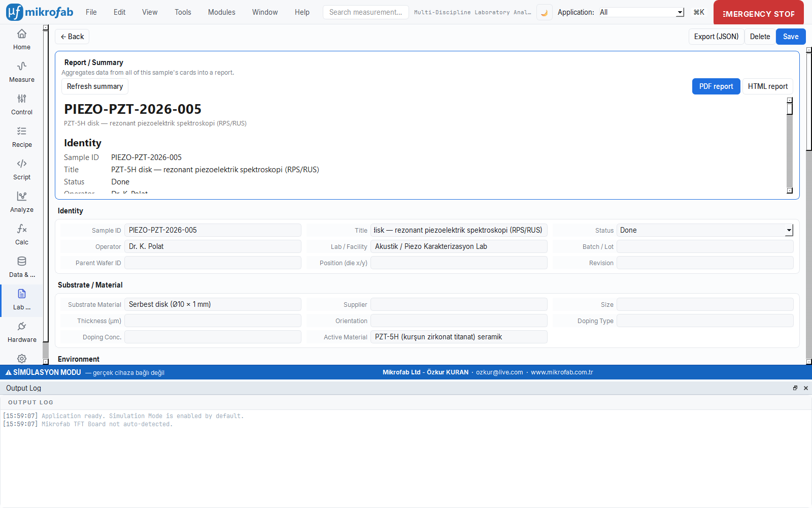812x508 pixels.
Task: Generate the PDF report
Action: [x=716, y=86]
